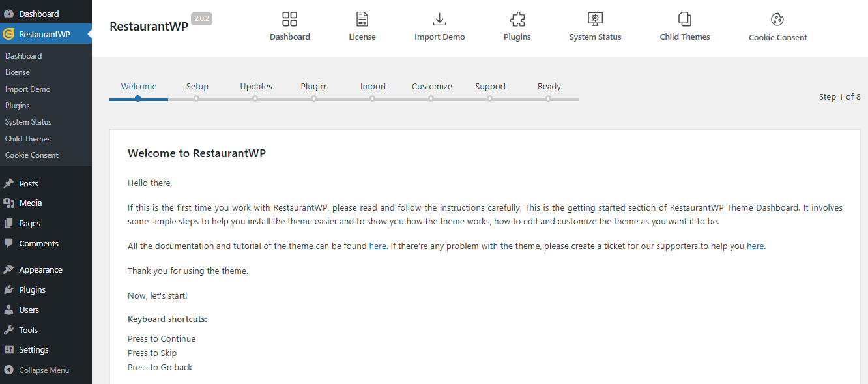Viewport: 868px width, 384px height.
Task: Click the Ready step progress dot
Action: pyautogui.click(x=548, y=99)
